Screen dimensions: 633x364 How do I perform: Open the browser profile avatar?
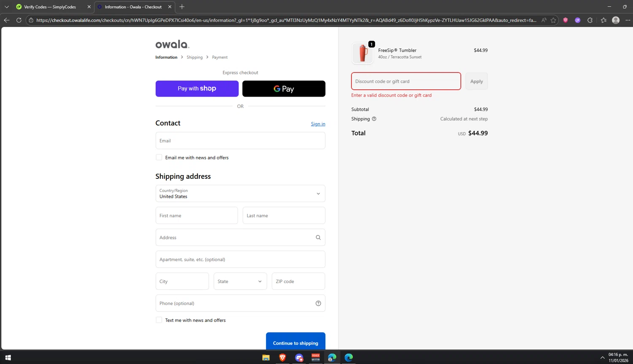pyautogui.click(x=616, y=20)
